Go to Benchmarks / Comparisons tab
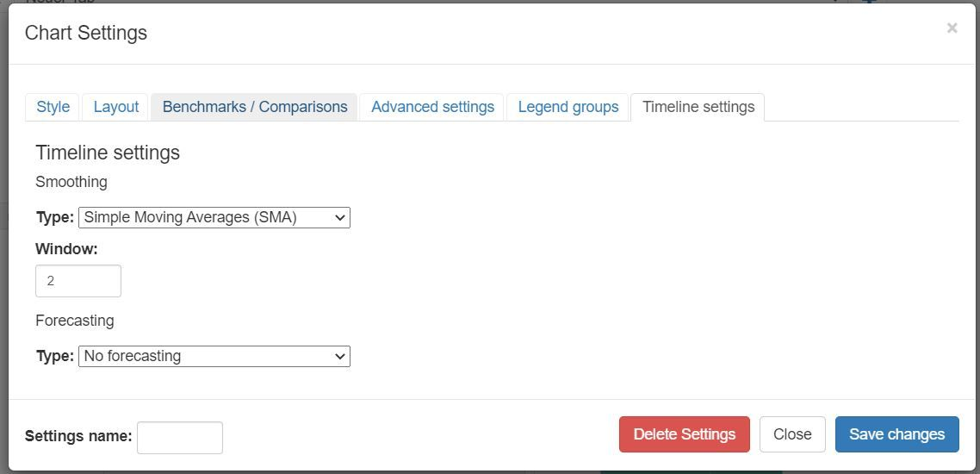980x474 pixels. coord(255,107)
